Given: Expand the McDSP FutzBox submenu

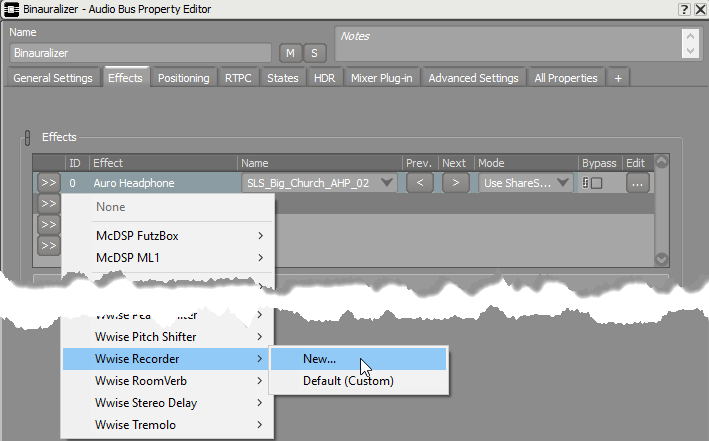Looking at the screenshot, I should [168, 236].
